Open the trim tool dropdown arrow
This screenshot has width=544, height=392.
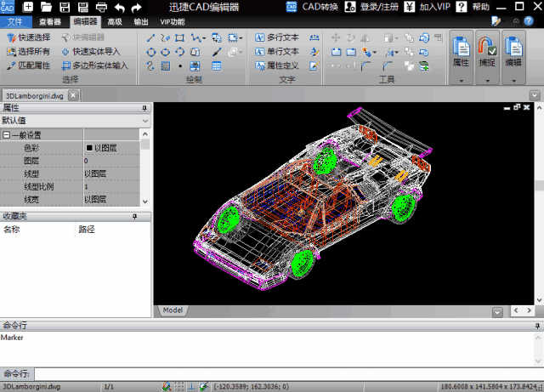tap(397, 53)
